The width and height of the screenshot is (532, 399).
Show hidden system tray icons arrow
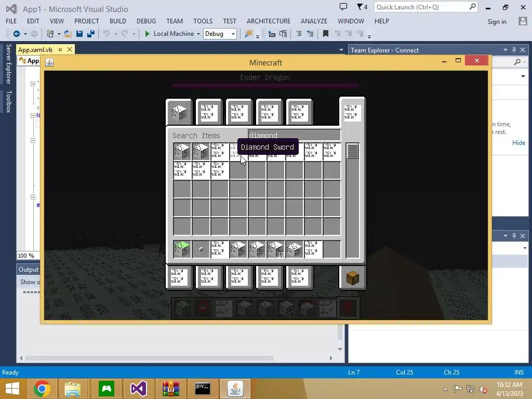[445, 389]
